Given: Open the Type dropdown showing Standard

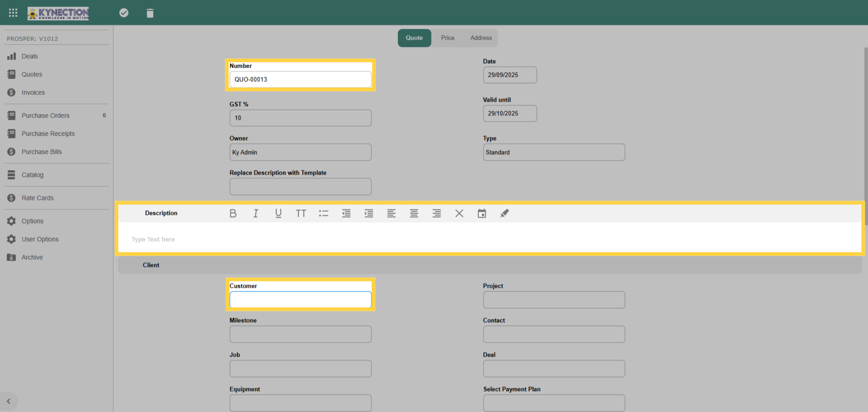Looking at the screenshot, I should [554, 152].
